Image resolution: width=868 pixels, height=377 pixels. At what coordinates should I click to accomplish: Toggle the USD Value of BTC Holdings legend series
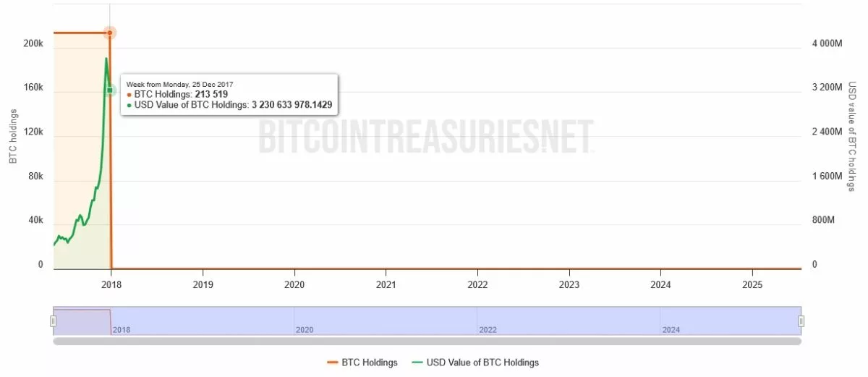[x=475, y=363]
